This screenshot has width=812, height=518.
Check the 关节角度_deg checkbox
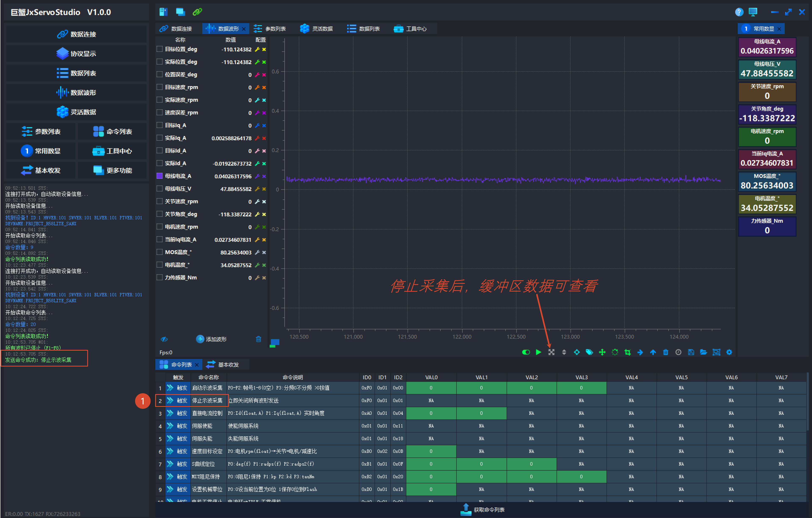(x=160, y=214)
